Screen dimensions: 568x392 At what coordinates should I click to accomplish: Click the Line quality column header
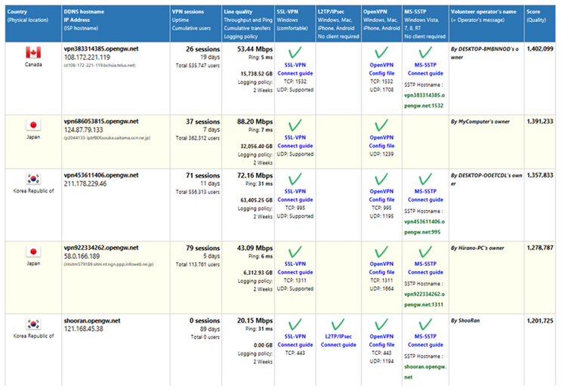(248, 23)
